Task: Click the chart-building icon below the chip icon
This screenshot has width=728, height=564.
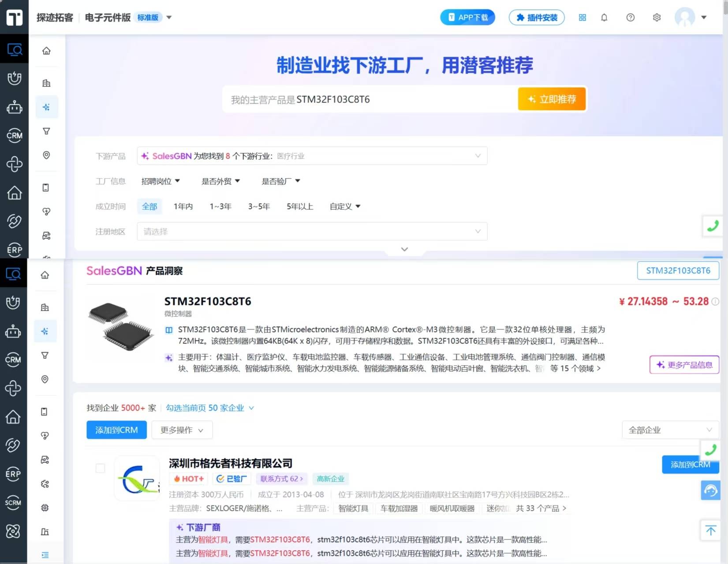Action: click(45, 531)
